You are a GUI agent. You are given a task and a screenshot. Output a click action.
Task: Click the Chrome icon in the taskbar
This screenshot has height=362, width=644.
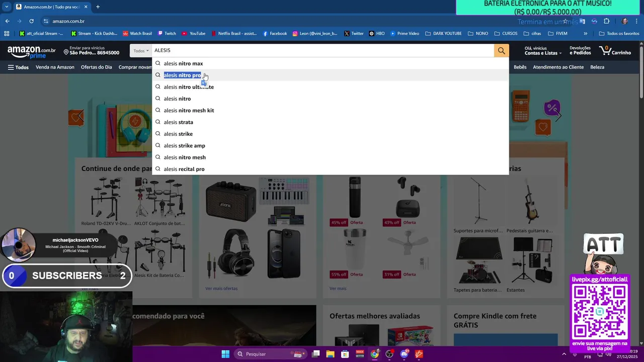374,354
